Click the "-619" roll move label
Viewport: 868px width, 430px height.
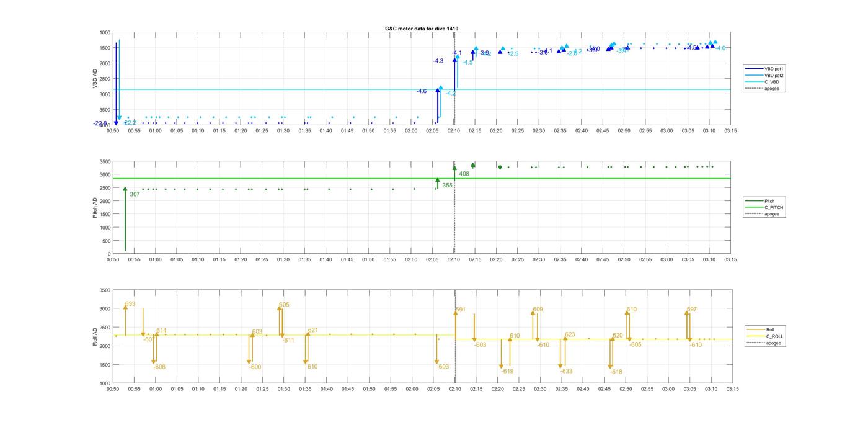click(507, 371)
